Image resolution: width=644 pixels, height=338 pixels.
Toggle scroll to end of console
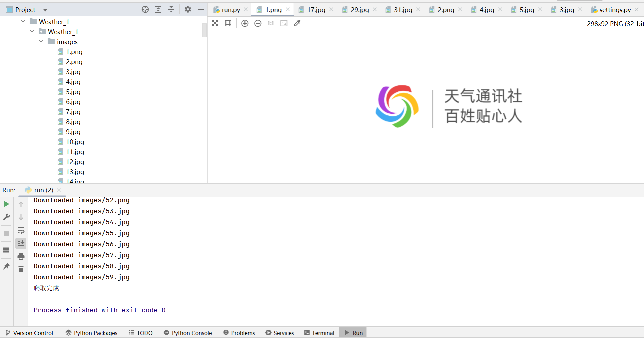pos(21,243)
